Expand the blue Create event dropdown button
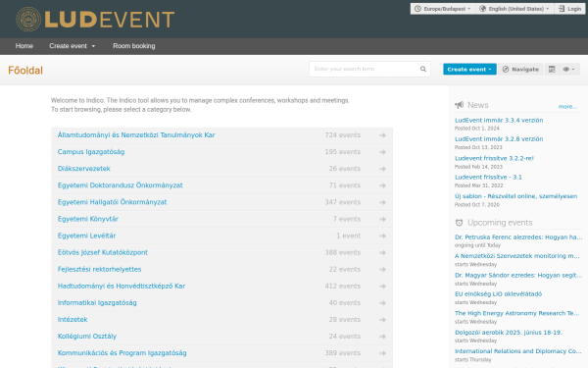Image resolution: width=588 pixels, height=368 pixels. coord(469,69)
